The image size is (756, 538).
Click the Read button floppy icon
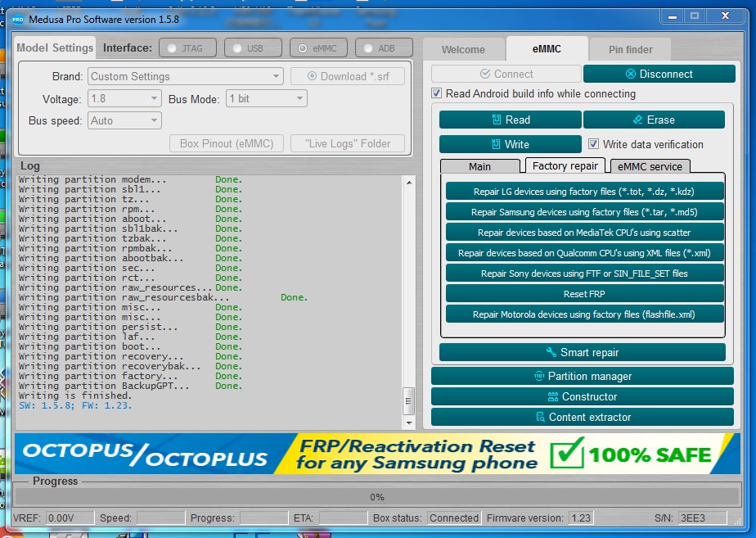tap(496, 120)
